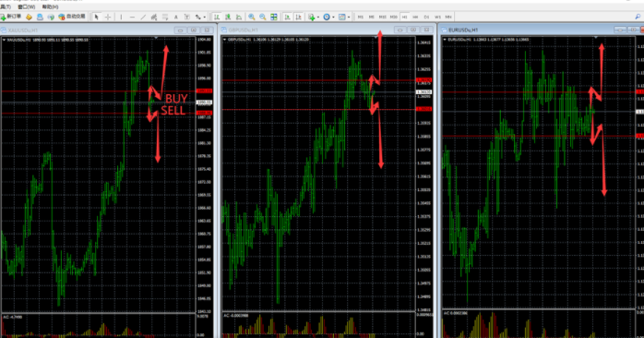Viewport: 644px width, 338px height.
Task: Click the zoom in magnifier
Action: point(251,17)
